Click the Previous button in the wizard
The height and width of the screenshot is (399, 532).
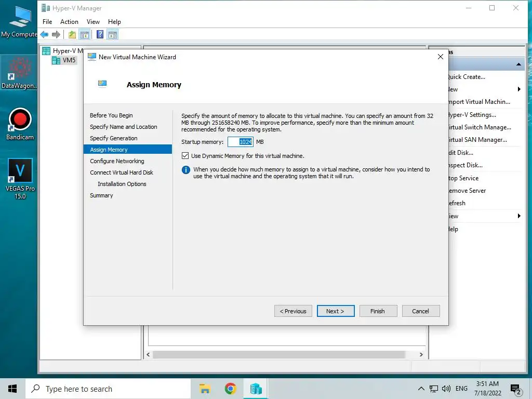click(x=293, y=311)
